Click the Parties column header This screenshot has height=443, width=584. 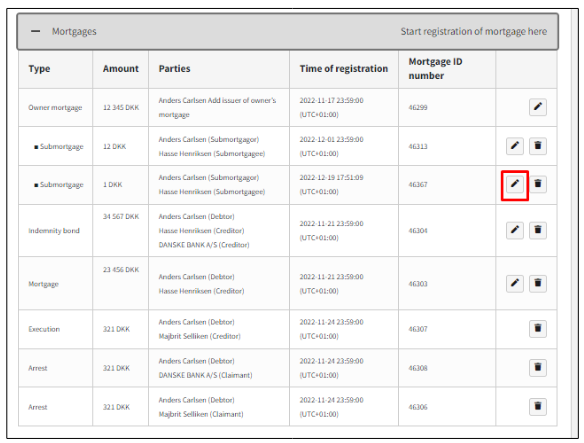(174, 69)
